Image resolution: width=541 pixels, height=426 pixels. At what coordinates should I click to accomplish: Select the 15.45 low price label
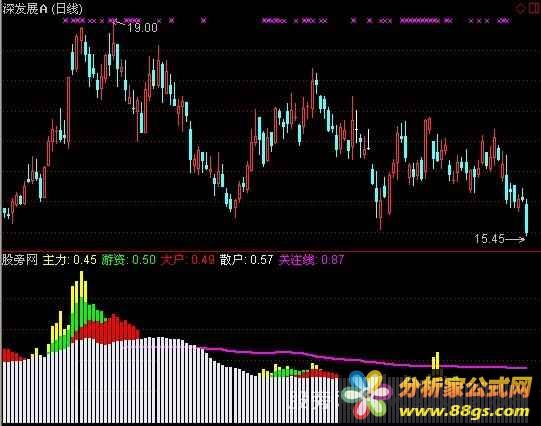tap(490, 239)
